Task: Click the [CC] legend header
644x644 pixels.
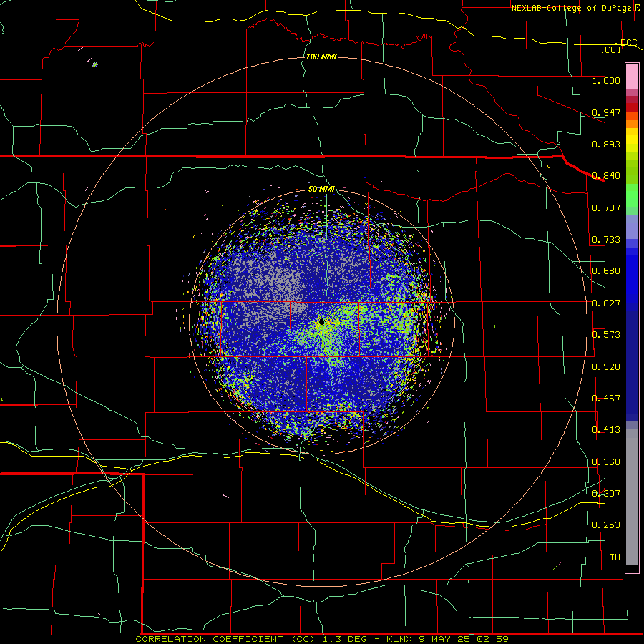Action: coord(611,49)
